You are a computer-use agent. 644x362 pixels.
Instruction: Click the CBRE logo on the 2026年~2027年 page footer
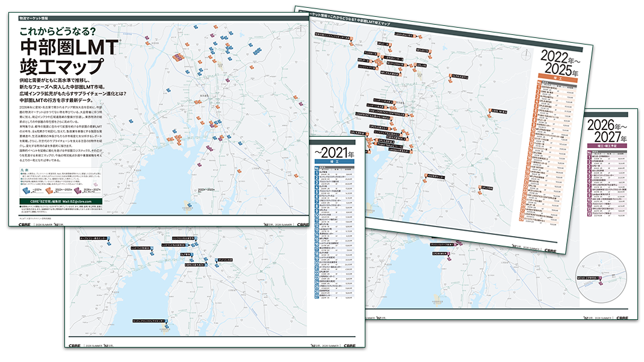pyautogui.click(x=622, y=317)
